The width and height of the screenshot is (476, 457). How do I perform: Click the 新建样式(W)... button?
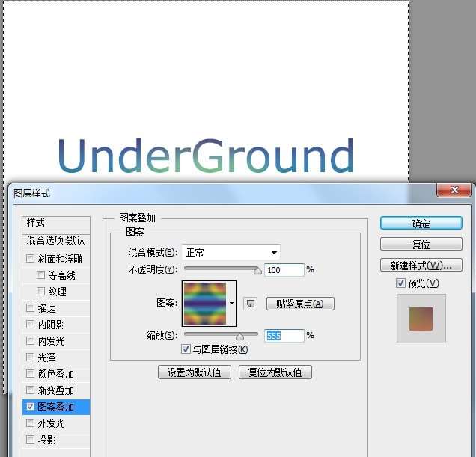click(421, 266)
